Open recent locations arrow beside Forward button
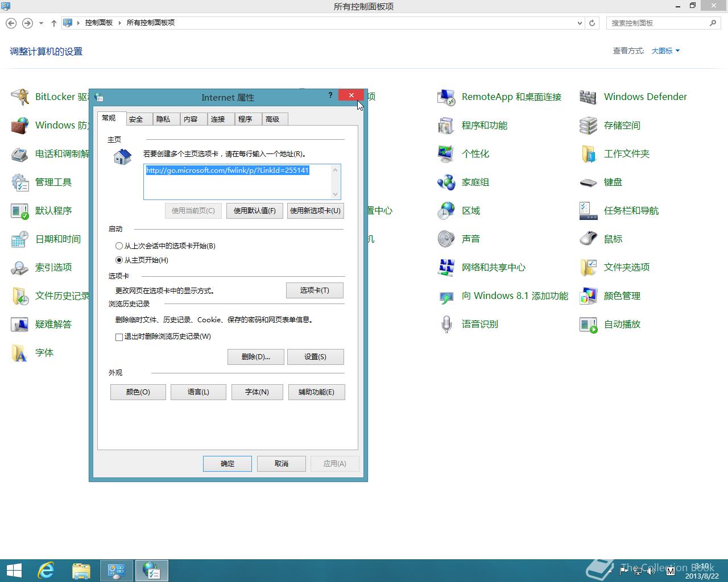Image resolution: width=728 pixels, height=582 pixels. coord(41,23)
